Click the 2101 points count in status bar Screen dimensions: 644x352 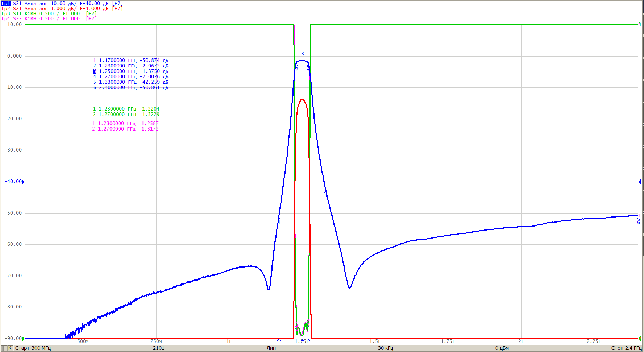158,348
